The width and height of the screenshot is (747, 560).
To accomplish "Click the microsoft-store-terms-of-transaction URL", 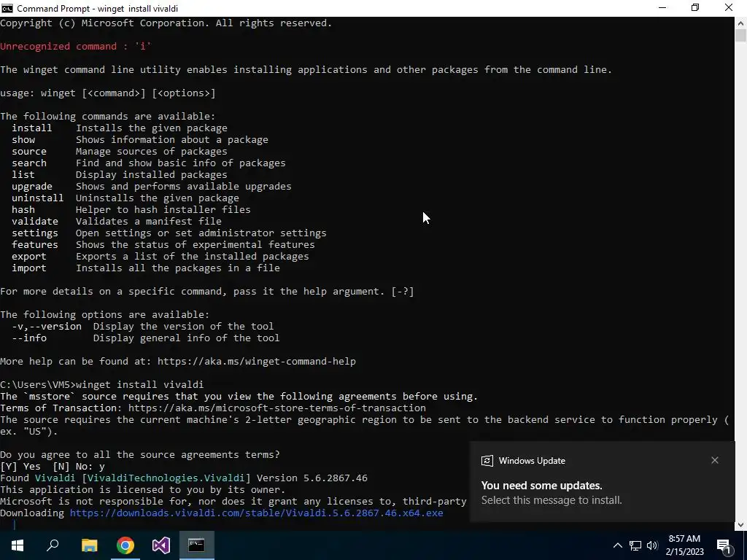I will coord(276,408).
